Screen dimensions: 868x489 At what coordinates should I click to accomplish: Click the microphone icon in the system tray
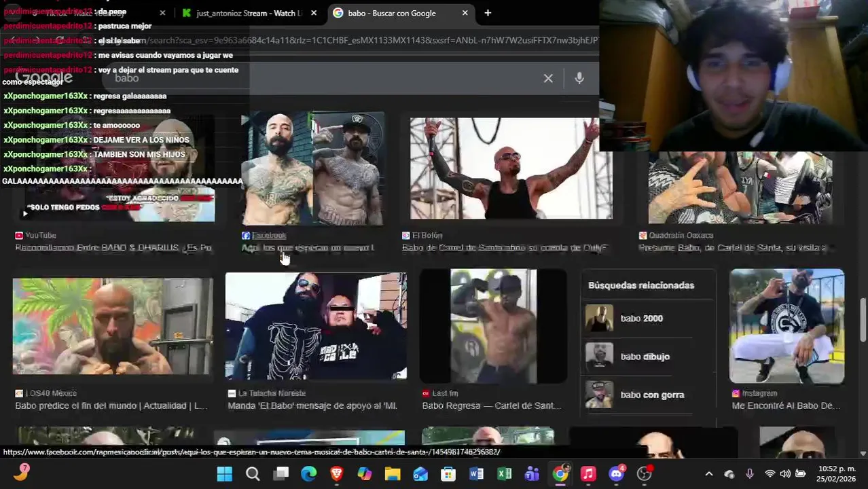tap(750, 473)
